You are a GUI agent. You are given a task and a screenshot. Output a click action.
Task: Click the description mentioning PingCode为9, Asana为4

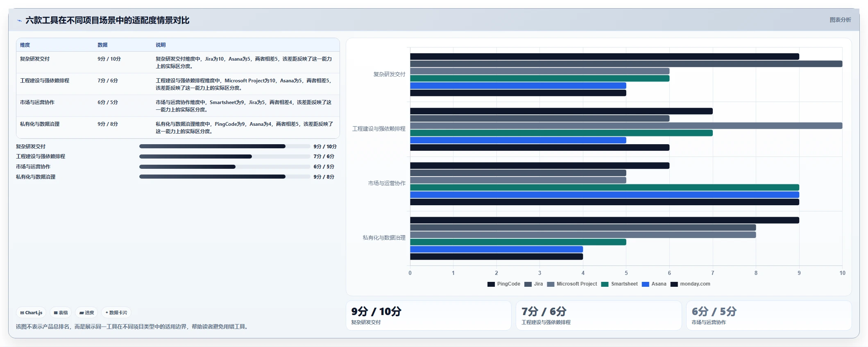pos(244,127)
